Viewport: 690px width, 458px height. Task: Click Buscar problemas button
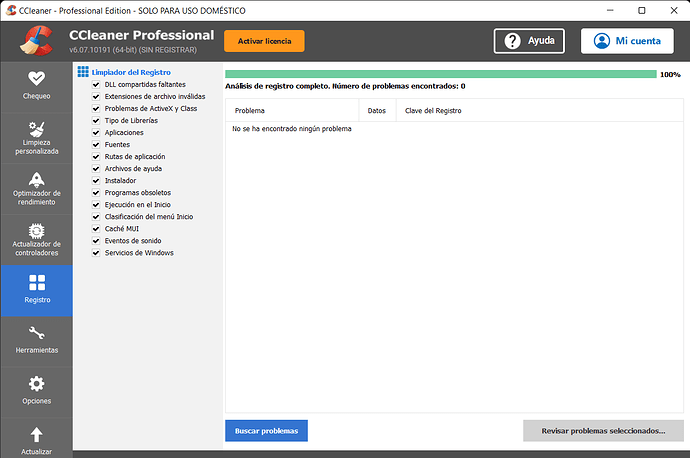click(x=266, y=431)
